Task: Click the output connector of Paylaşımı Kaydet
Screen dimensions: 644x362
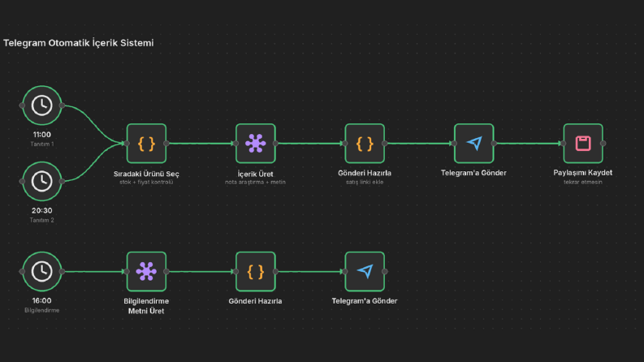Action: (603, 144)
